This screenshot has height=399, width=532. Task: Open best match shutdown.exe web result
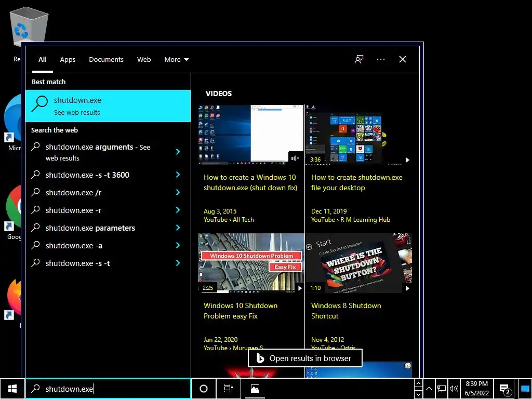[x=108, y=106]
